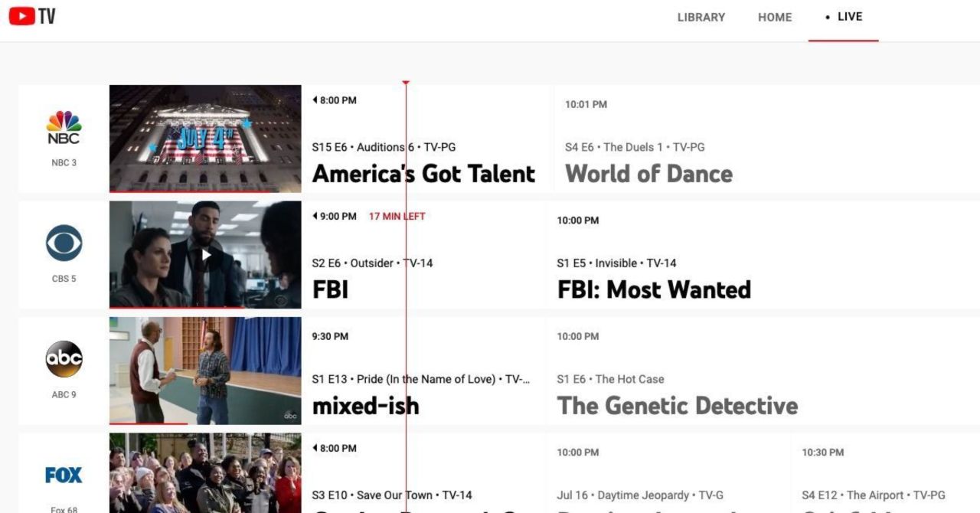This screenshot has height=513, width=980.
Task: Select the ABC channel logo
Action: coord(64,359)
